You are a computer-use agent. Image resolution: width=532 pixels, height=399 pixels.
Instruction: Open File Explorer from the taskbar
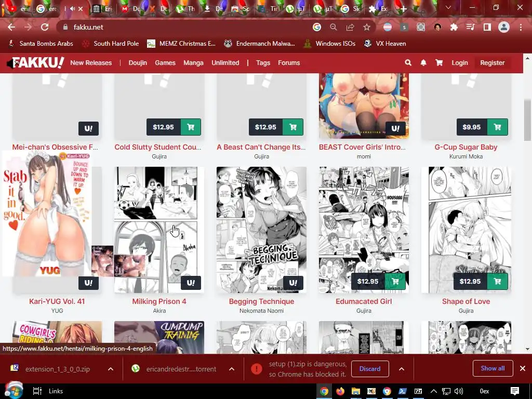tap(356, 391)
